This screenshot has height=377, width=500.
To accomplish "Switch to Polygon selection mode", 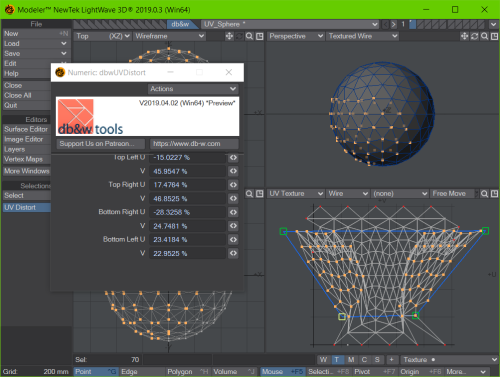I will (x=188, y=371).
